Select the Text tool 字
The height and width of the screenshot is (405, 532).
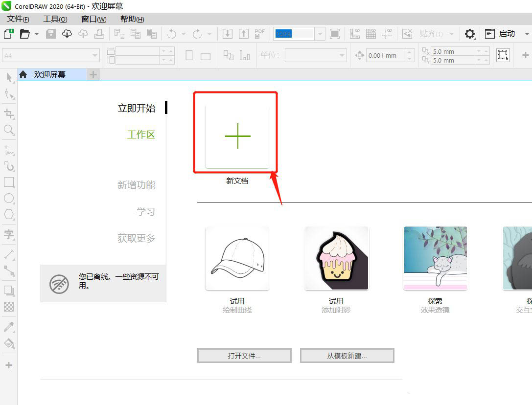pyautogui.click(x=9, y=234)
